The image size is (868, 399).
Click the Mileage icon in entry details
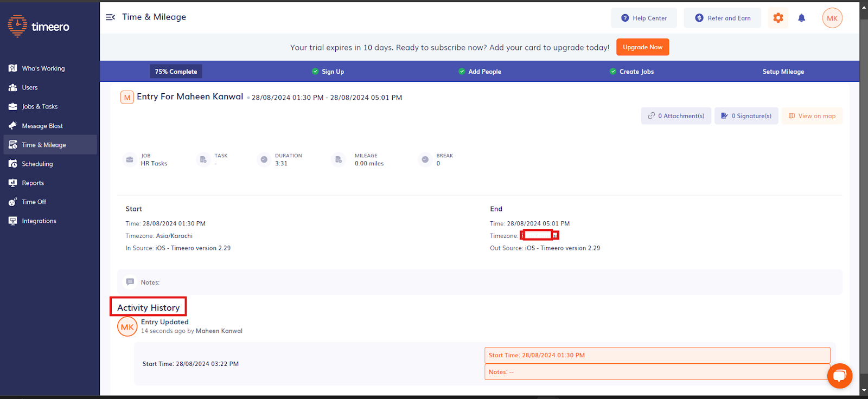[339, 159]
